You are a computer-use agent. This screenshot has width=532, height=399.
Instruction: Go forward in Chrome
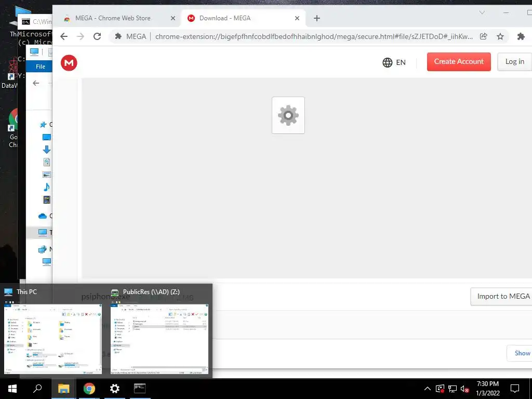click(x=81, y=37)
